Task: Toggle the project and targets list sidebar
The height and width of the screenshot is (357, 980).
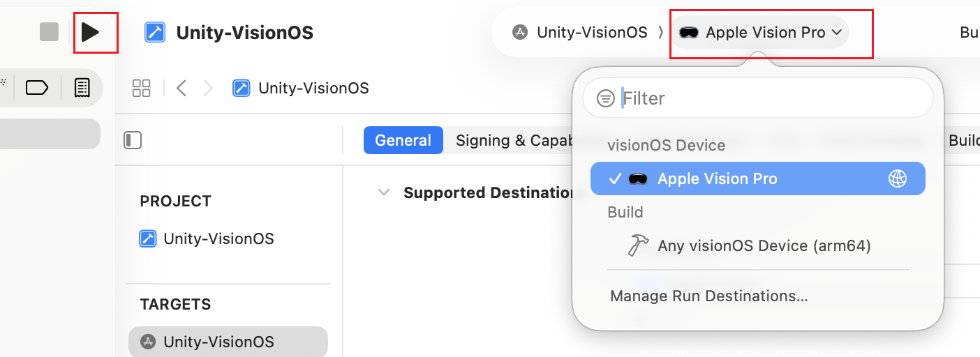Action: coord(133,140)
